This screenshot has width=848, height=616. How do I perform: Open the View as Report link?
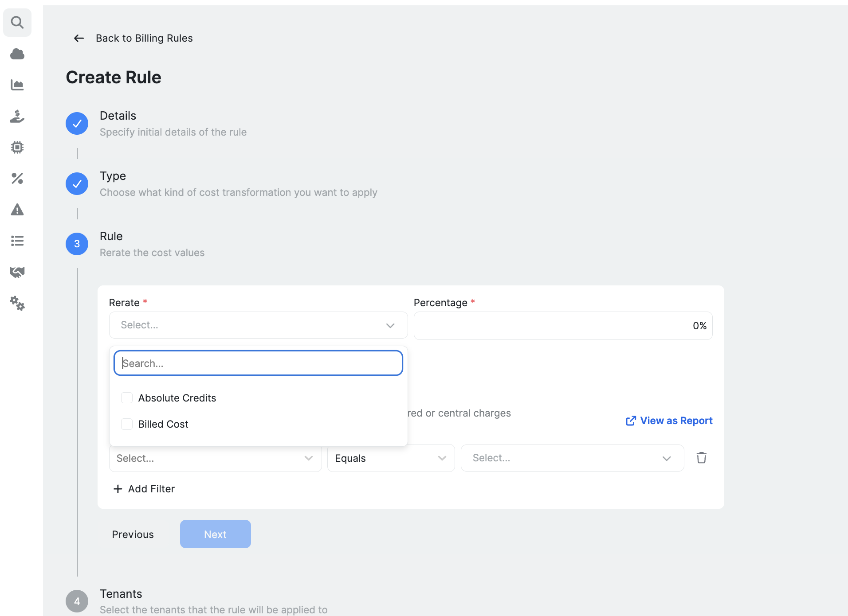tap(669, 421)
